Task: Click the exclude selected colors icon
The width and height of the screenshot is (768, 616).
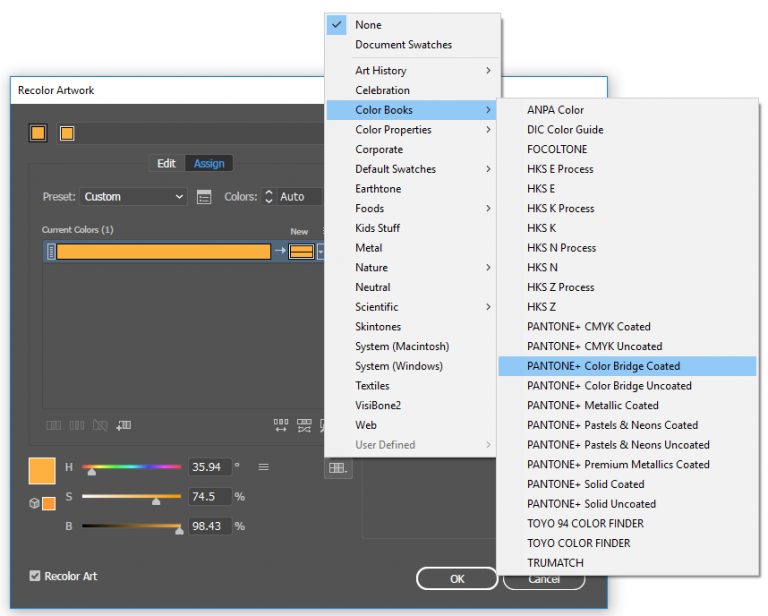Action: click(x=100, y=426)
